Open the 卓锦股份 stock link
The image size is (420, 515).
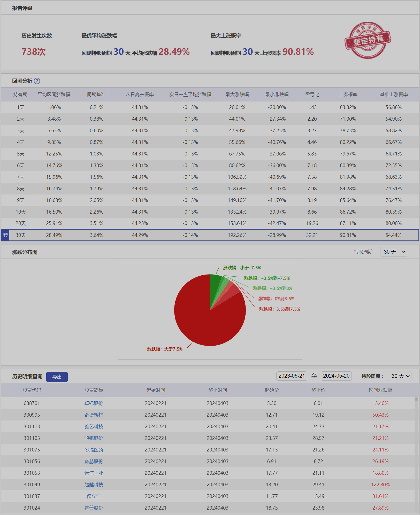pos(94,403)
